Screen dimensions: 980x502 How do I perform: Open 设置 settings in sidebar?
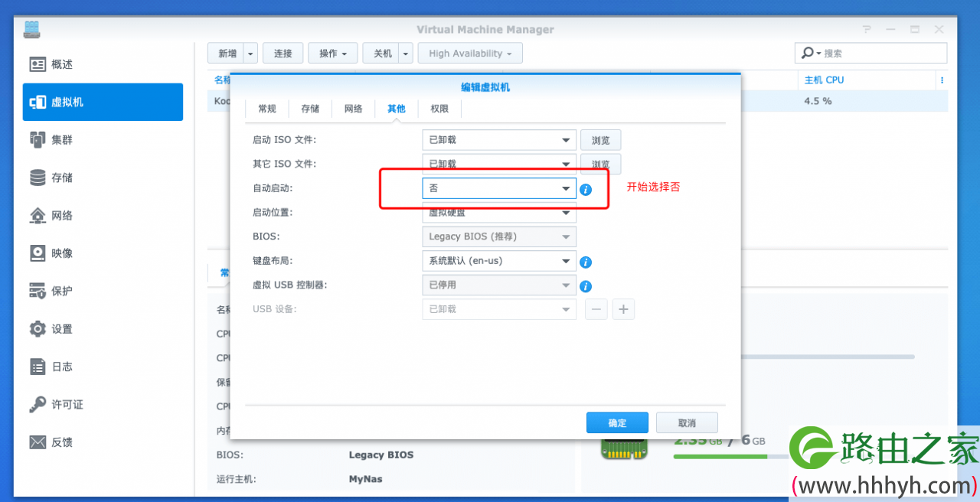[103, 328]
